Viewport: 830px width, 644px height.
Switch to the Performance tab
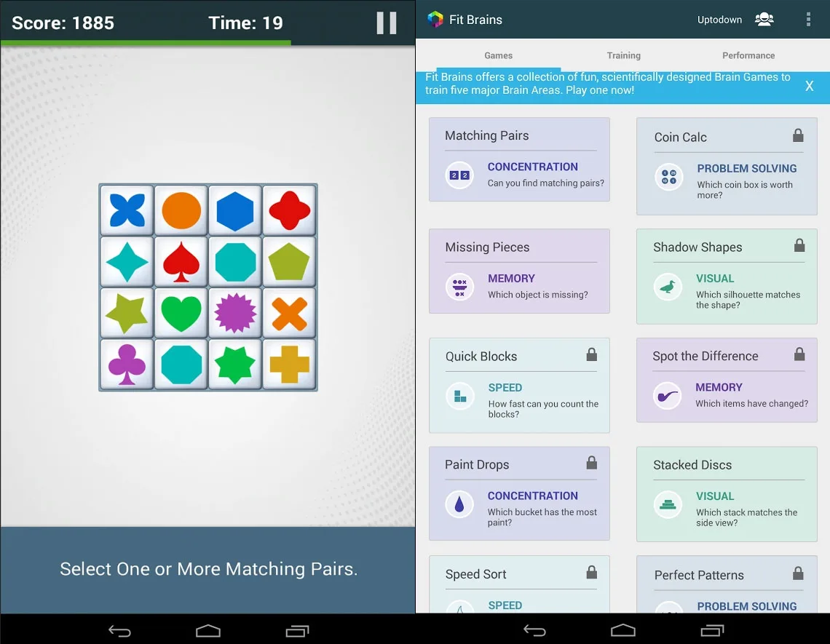click(x=748, y=55)
